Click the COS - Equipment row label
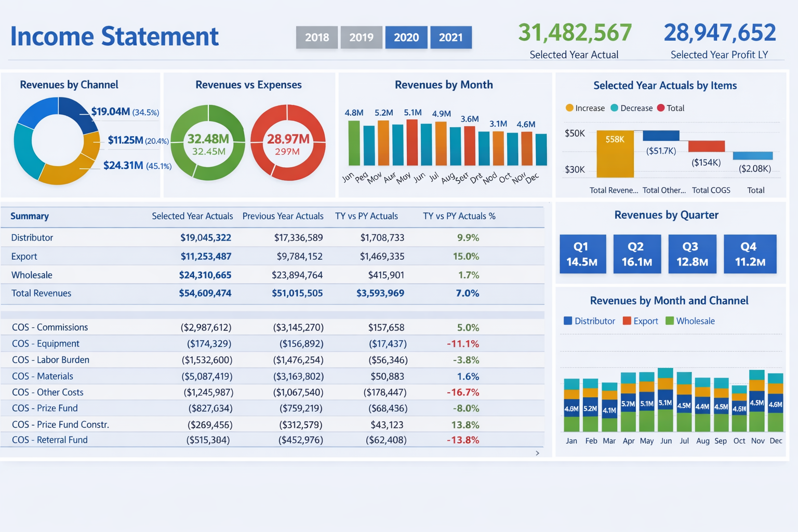 (x=46, y=343)
